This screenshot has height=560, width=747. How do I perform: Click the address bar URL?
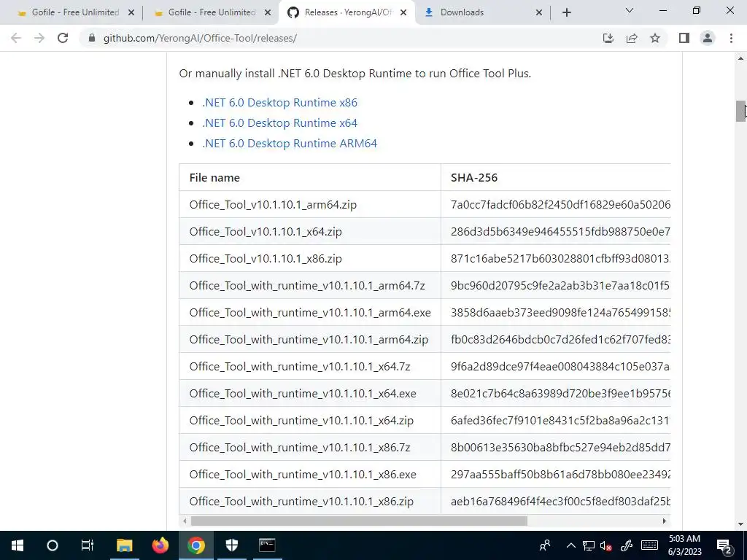pyautogui.click(x=200, y=38)
